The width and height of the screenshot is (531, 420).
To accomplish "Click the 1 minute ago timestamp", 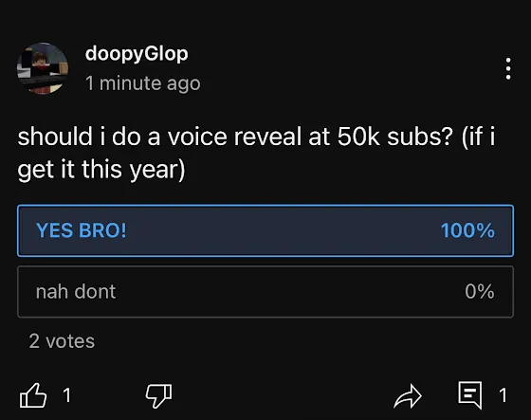I will (x=143, y=83).
